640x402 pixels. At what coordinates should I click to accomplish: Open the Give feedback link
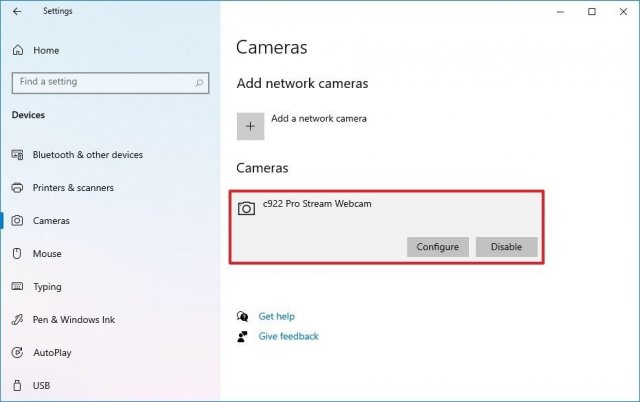(x=289, y=336)
